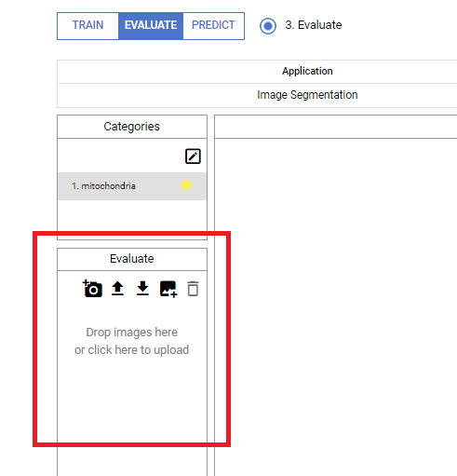Click the Drop images here text
Screen dimensions: 457x476
132,333
